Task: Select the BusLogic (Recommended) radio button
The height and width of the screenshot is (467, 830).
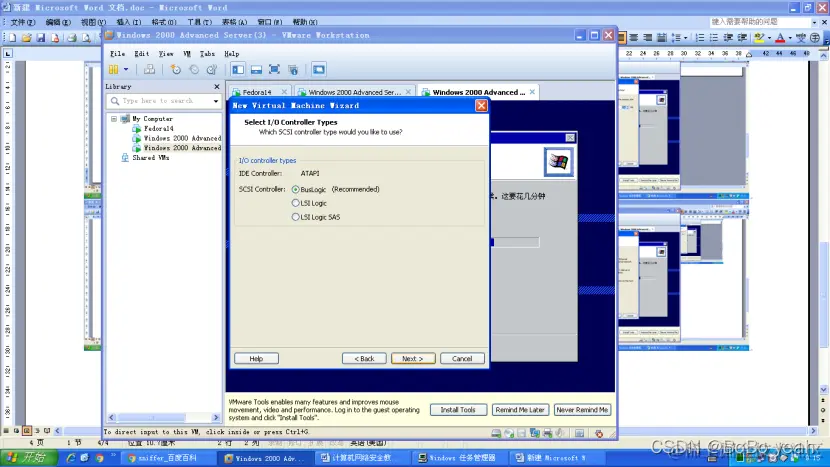Action: click(x=295, y=189)
